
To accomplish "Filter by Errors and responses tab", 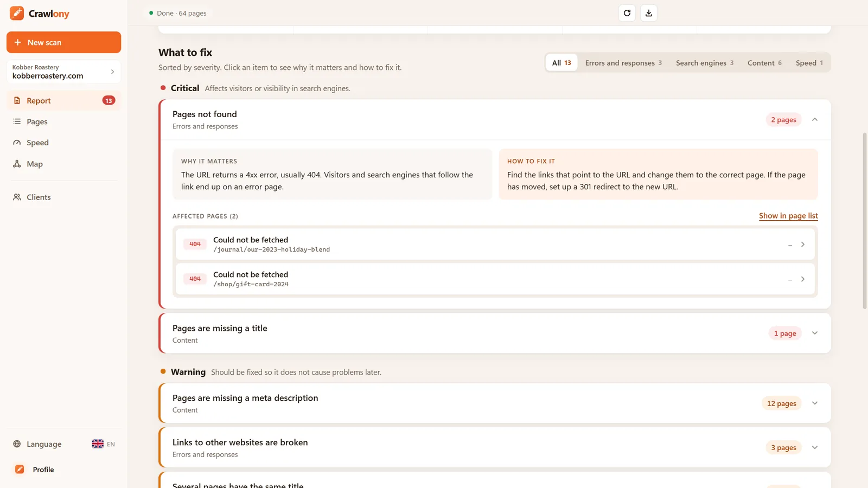I will pyautogui.click(x=623, y=63).
